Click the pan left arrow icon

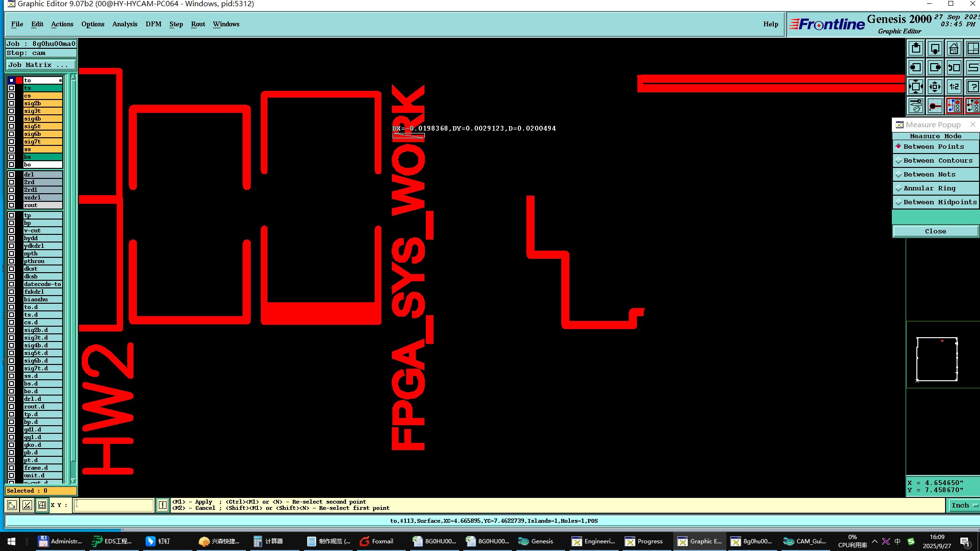tap(916, 67)
